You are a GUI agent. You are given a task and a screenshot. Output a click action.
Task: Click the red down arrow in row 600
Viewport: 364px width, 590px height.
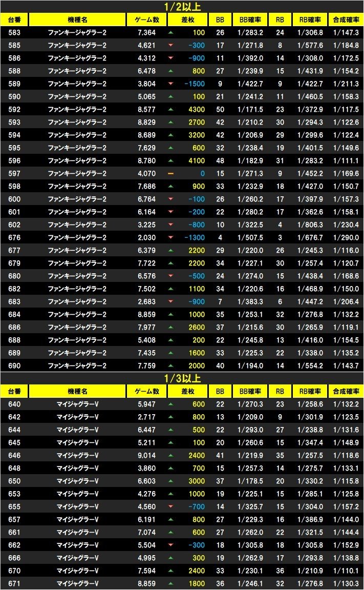pos(171,199)
